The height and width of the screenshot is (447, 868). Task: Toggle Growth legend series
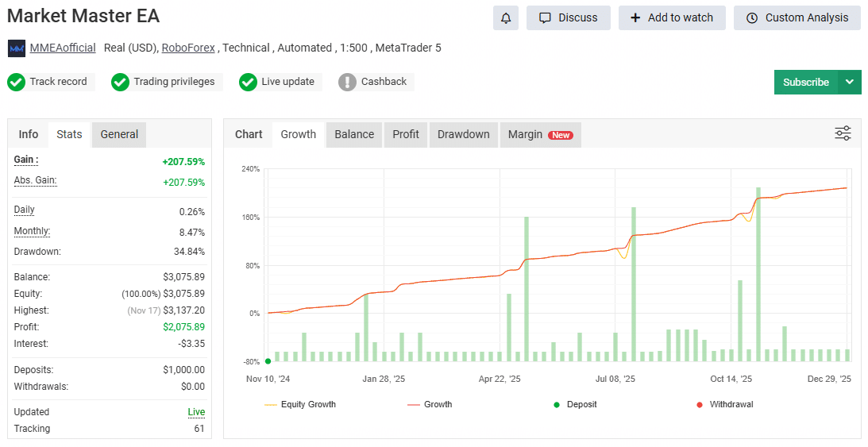coord(430,404)
